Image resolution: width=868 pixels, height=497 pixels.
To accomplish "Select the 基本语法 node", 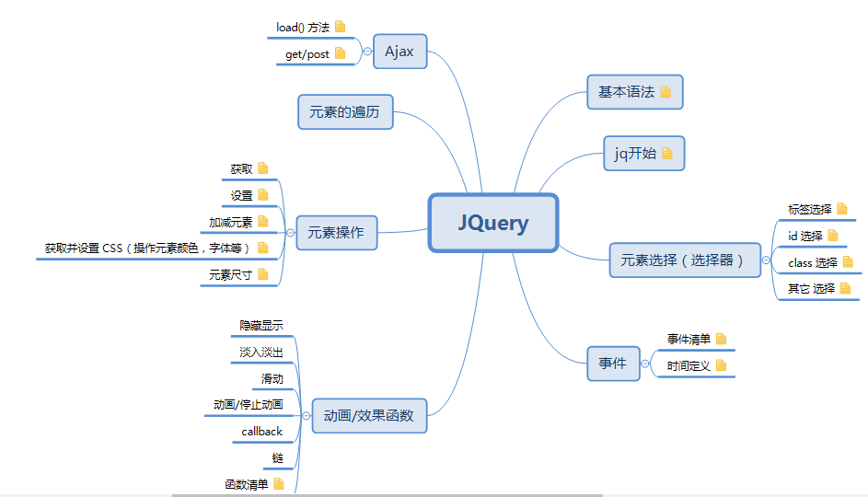I will [635, 92].
